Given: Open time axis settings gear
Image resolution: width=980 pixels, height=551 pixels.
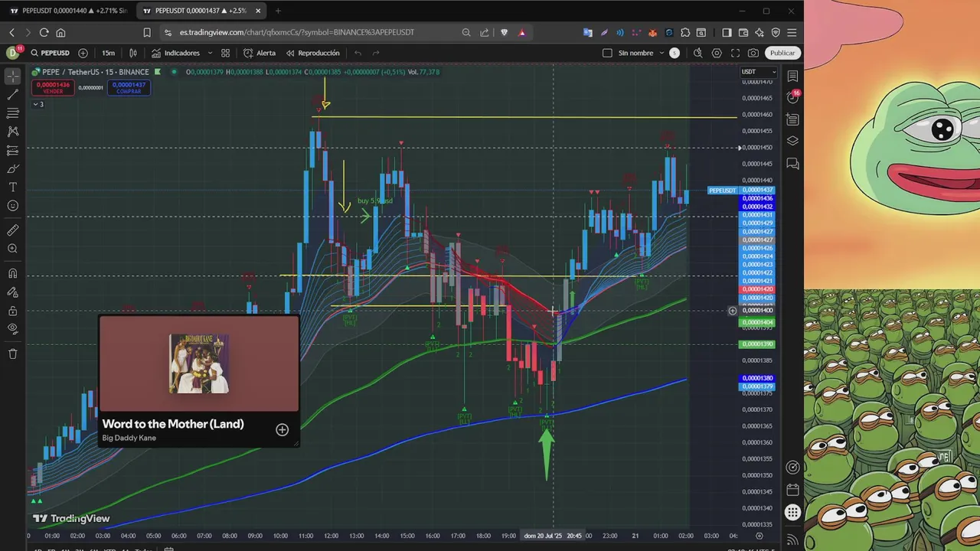Looking at the screenshot, I should pos(759,536).
